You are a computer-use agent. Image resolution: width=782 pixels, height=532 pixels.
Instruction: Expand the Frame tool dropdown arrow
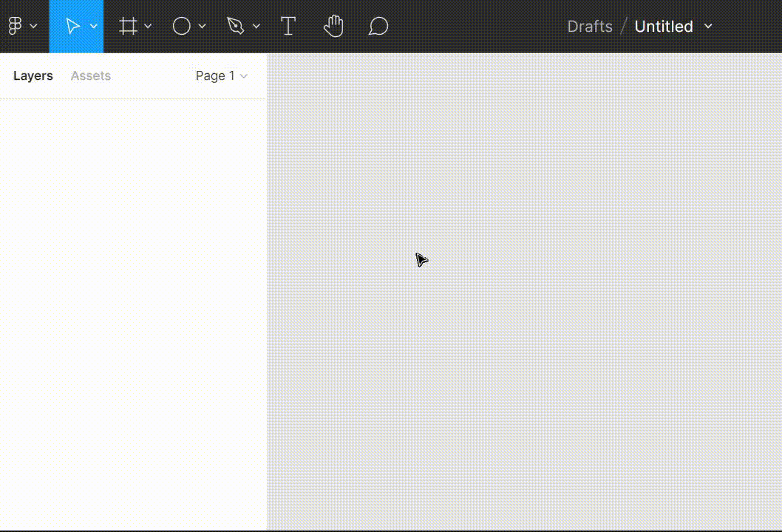(148, 26)
